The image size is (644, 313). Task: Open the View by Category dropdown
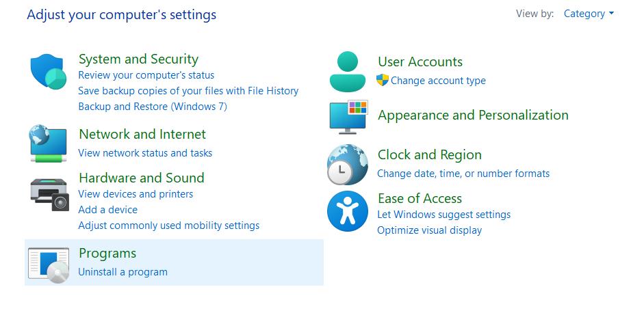pyautogui.click(x=589, y=14)
